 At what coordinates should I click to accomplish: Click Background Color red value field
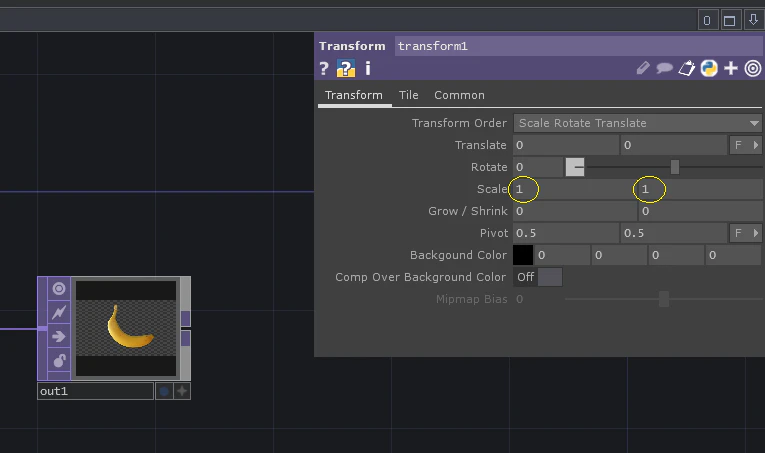coord(562,255)
